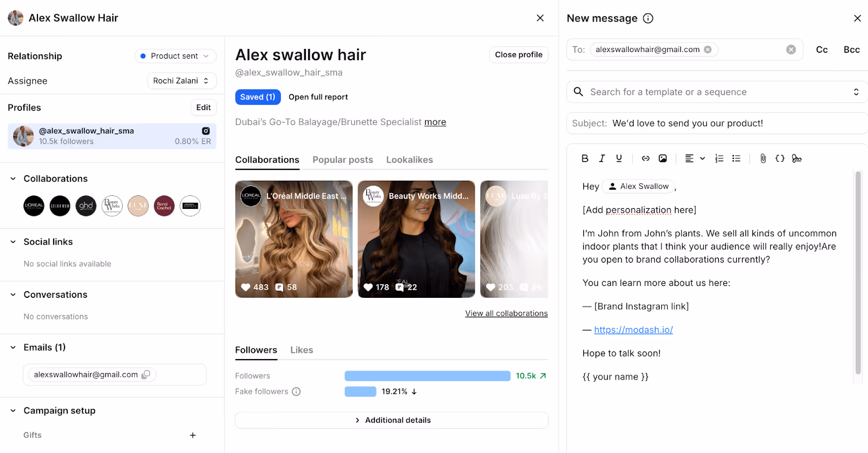The width and height of the screenshot is (868, 453).
Task: Close the Alex Swallow Hair panel
Action: 540,18
